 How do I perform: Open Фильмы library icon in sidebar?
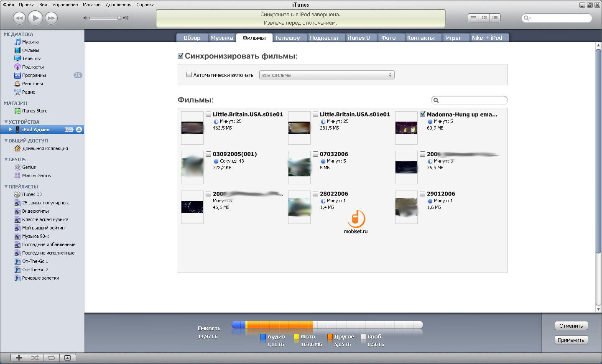(x=18, y=50)
